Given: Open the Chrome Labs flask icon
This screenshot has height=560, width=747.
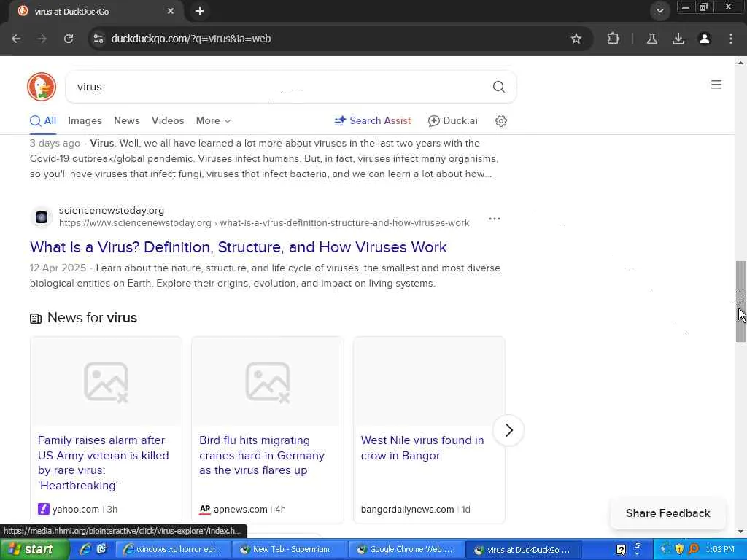Looking at the screenshot, I should tap(652, 39).
